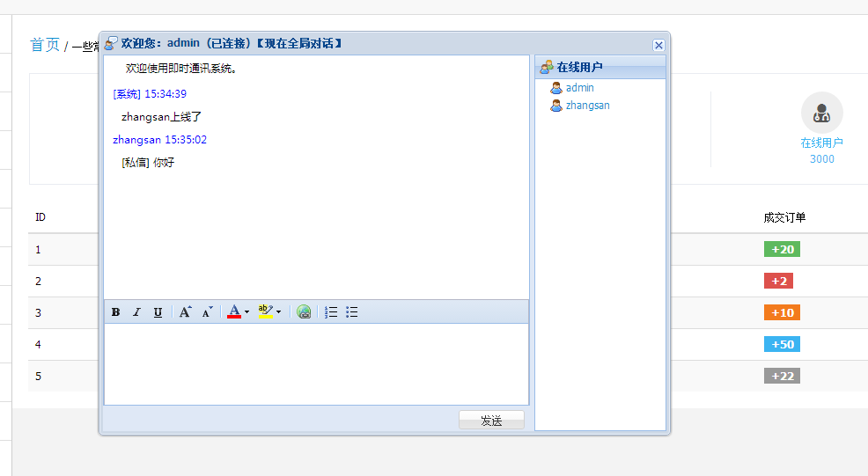Screen dimensions: 868x476
Task: Click the +20 green badge
Action: coord(783,249)
